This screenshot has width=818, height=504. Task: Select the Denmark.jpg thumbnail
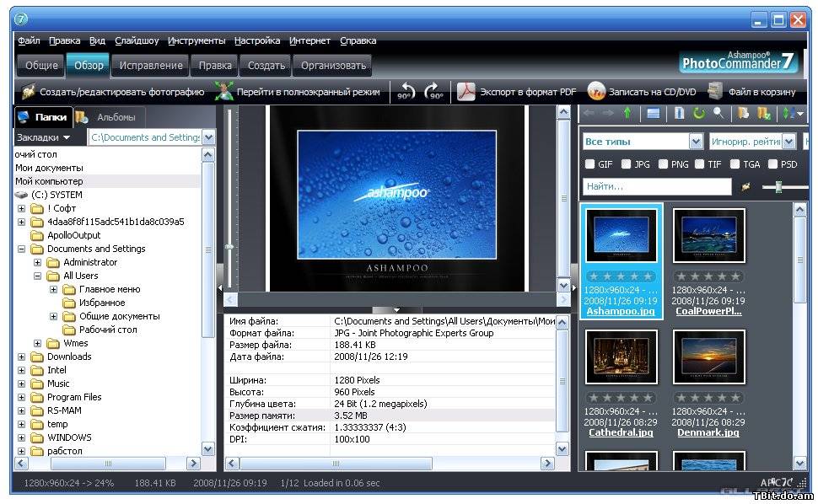pyautogui.click(x=709, y=357)
